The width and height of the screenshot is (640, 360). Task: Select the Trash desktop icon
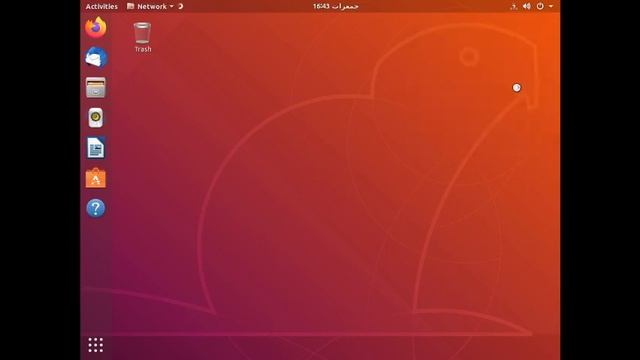tap(142, 37)
